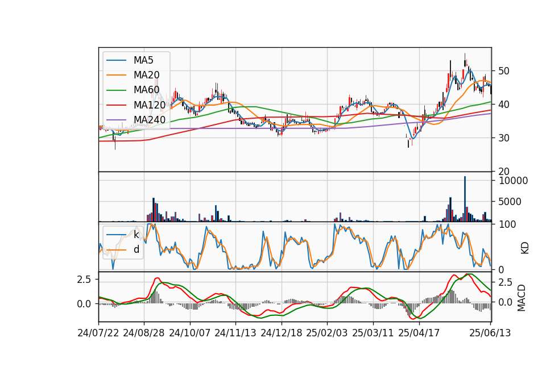The image size is (546, 392).
Task: Click the volume axis value 5000
Action: [x=510, y=202]
